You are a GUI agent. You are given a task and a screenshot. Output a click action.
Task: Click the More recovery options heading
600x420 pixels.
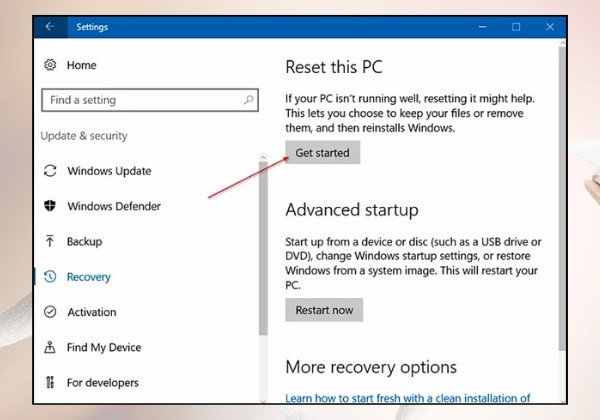(x=371, y=367)
